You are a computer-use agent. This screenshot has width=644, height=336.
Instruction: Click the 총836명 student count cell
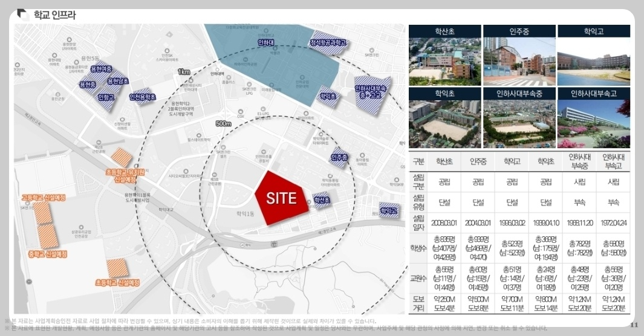[x=444, y=248]
